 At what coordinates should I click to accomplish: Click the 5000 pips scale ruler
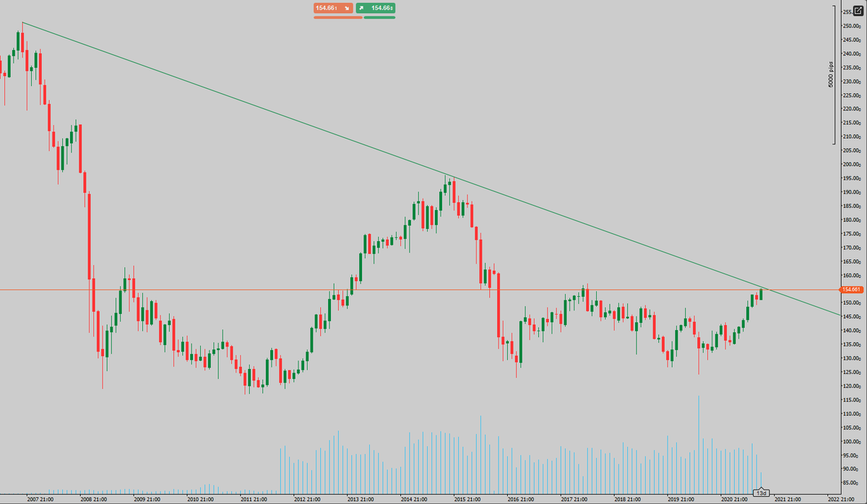coord(832,74)
